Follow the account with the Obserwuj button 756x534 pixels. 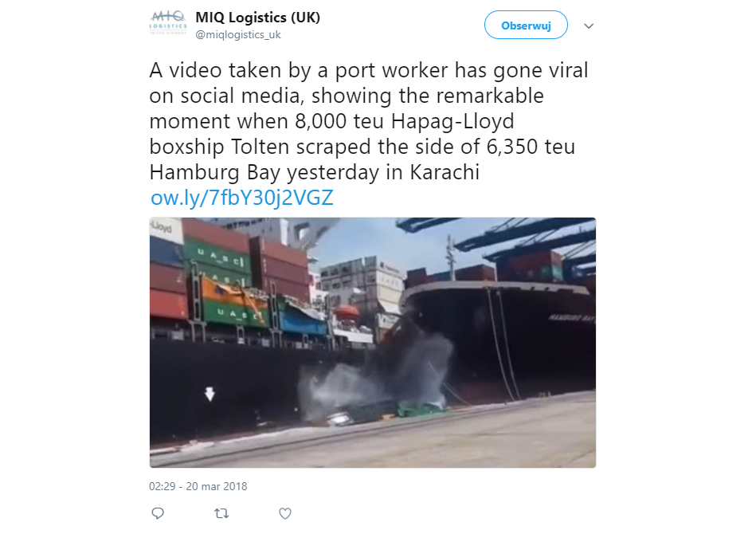pos(526,25)
